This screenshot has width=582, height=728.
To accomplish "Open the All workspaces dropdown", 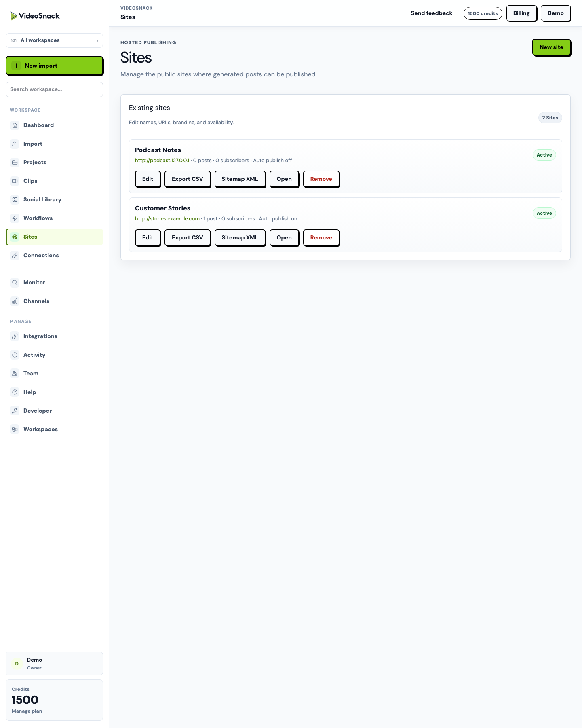I will pos(54,40).
